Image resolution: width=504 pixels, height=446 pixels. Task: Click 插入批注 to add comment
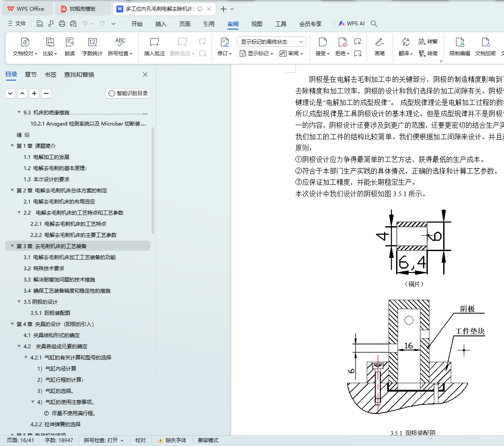pyautogui.click(x=154, y=47)
